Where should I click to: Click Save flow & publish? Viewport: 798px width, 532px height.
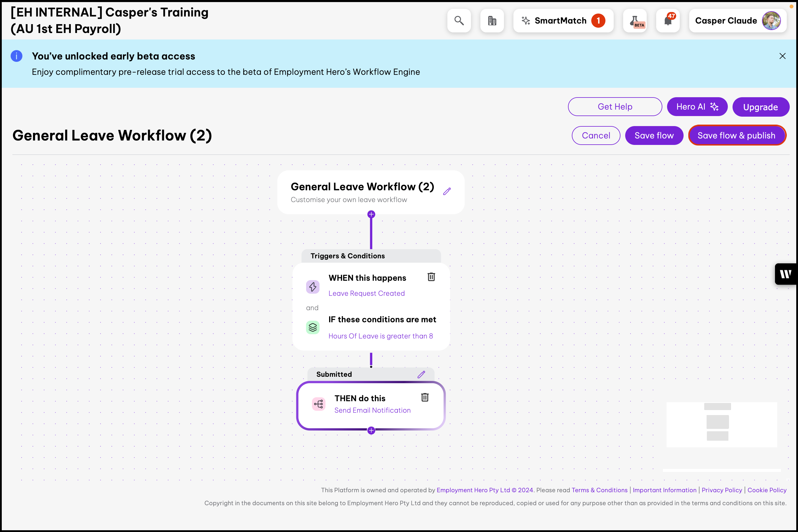pyautogui.click(x=736, y=136)
